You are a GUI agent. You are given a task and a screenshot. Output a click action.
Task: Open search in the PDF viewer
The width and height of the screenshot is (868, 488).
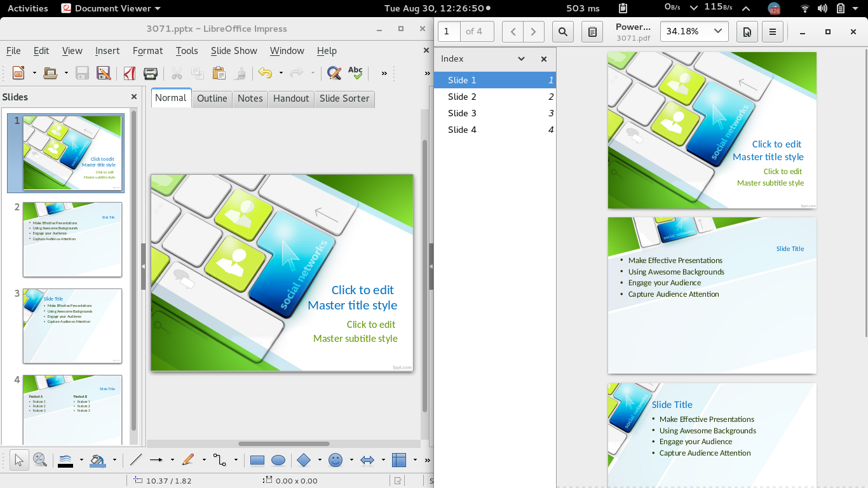562,31
